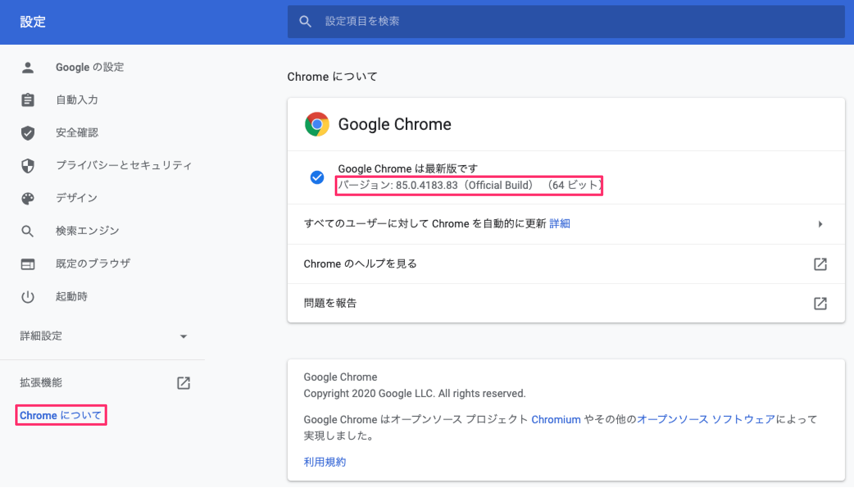Image resolution: width=854 pixels, height=504 pixels.
Task: Select the person icon for Google の設定
Action: pyautogui.click(x=27, y=67)
